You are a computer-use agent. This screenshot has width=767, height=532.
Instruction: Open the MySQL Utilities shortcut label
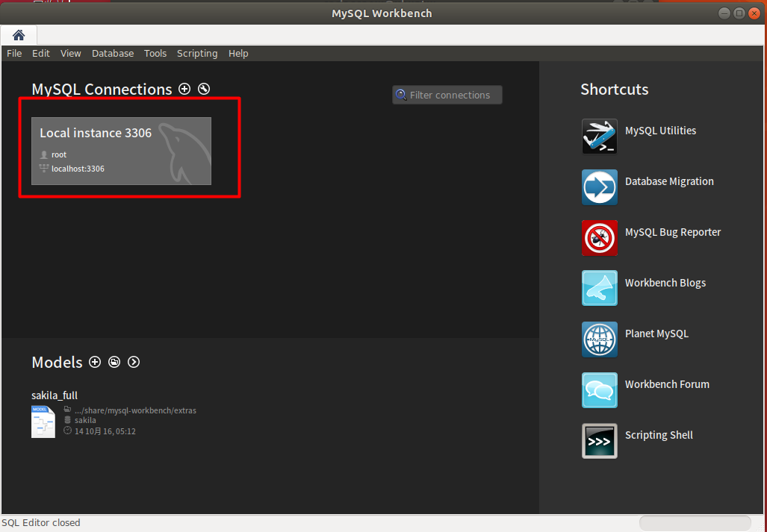[660, 131]
